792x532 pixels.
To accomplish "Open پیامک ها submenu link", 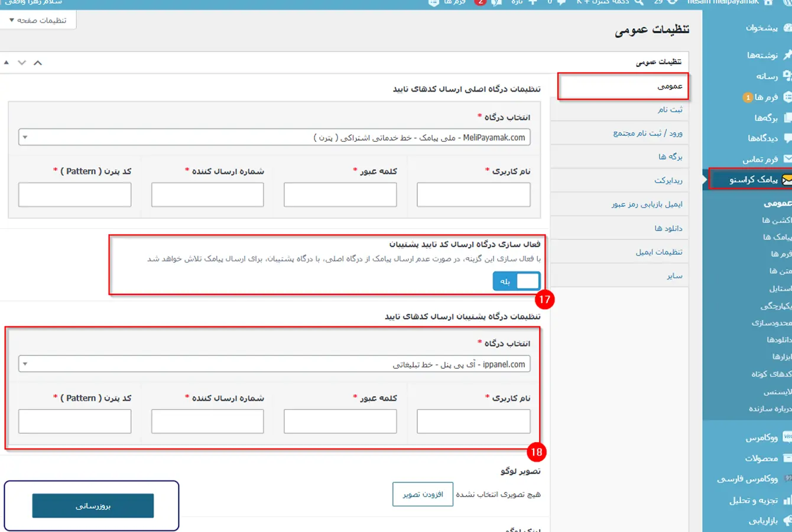I will pos(777,237).
